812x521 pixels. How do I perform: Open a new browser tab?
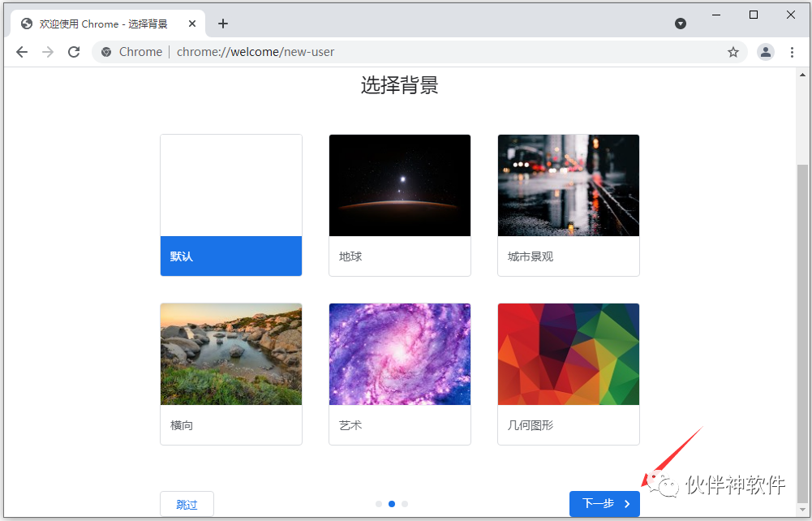(223, 24)
